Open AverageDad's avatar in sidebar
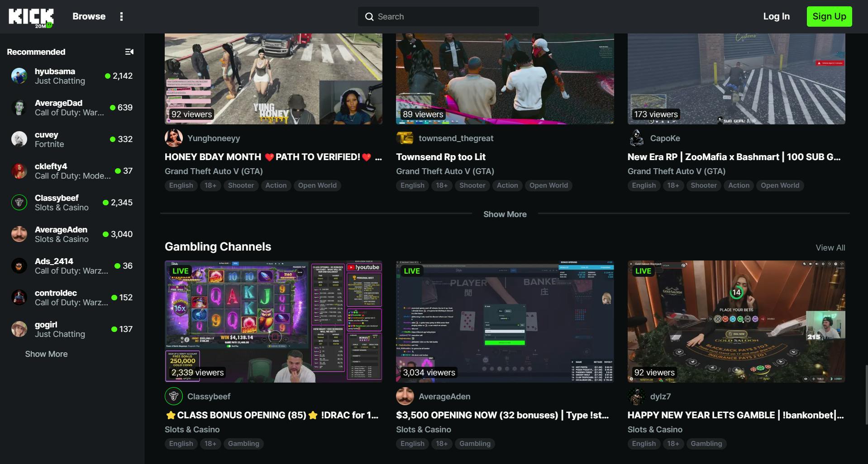The height and width of the screenshot is (464, 868). tap(19, 108)
